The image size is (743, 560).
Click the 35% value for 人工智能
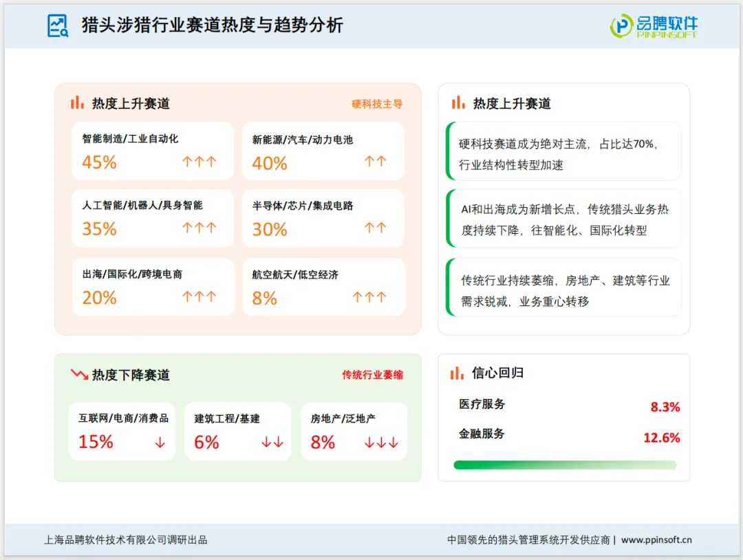pyautogui.click(x=99, y=229)
